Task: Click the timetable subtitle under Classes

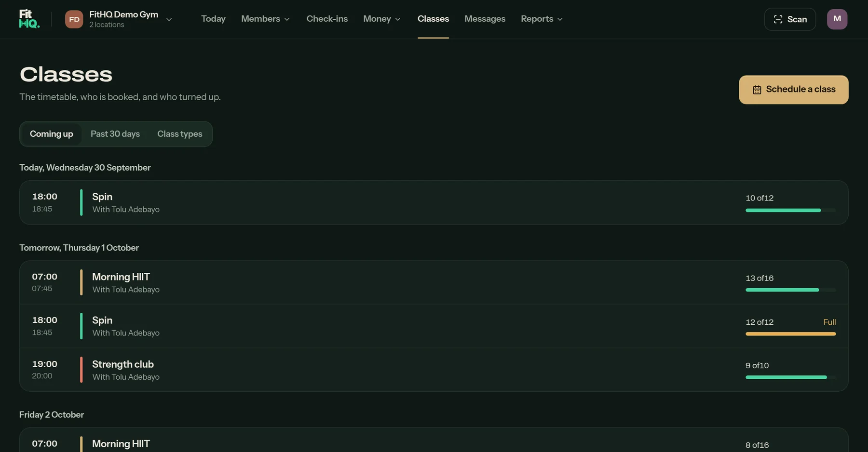Action: 120,97
